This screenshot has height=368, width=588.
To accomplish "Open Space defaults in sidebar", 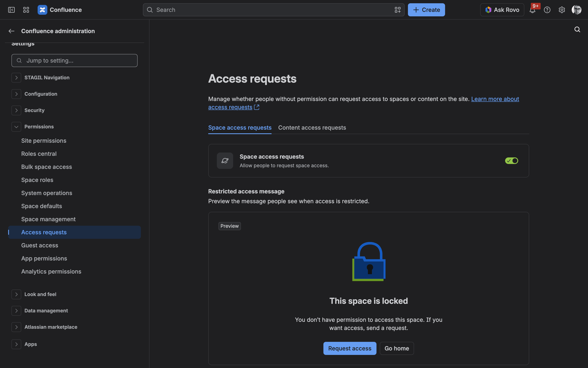I will (74, 206).
